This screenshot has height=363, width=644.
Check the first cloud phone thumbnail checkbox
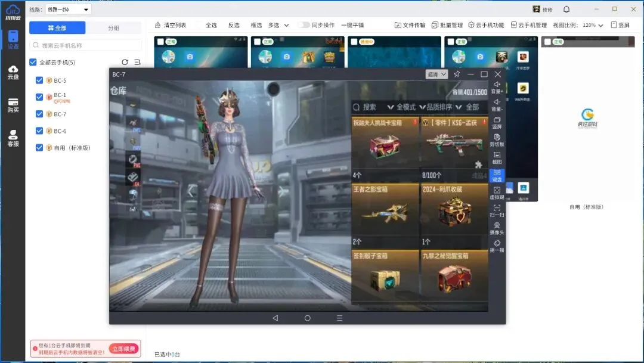160,42
